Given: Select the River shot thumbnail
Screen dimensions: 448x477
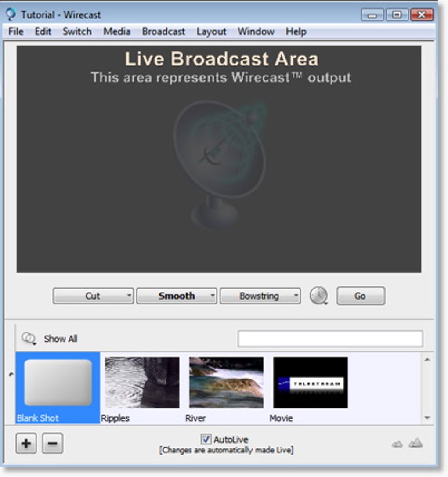Looking at the screenshot, I should (x=226, y=383).
